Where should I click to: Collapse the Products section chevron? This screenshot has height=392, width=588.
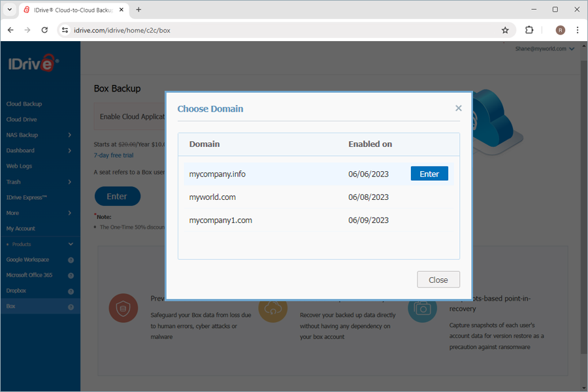click(71, 244)
